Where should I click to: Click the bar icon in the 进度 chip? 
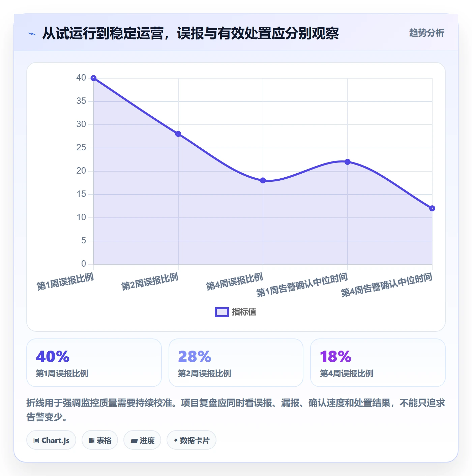click(x=134, y=441)
